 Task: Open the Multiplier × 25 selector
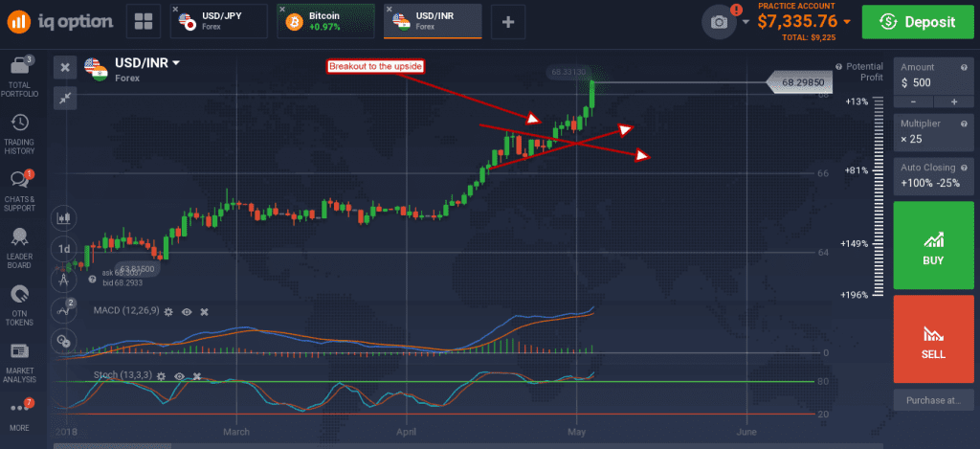pyautogui.click(x=934, y=132)
